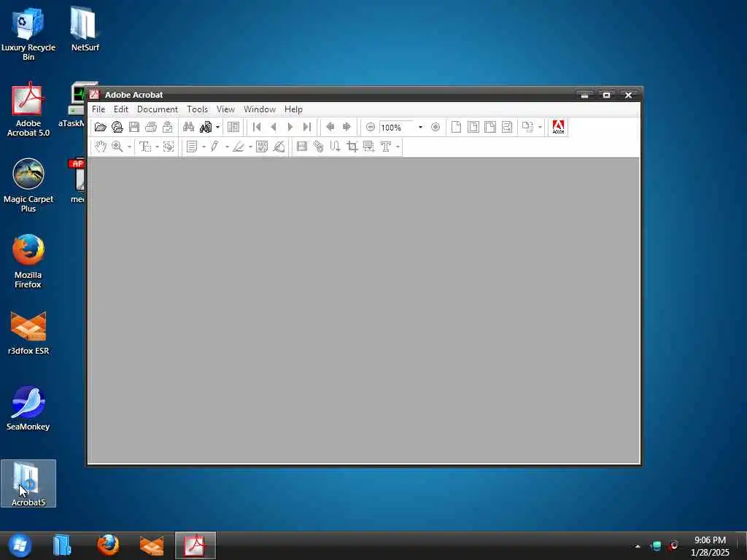747x560 pixels.
Task: Click the 100% zoom value field
Action: (398, 128)
